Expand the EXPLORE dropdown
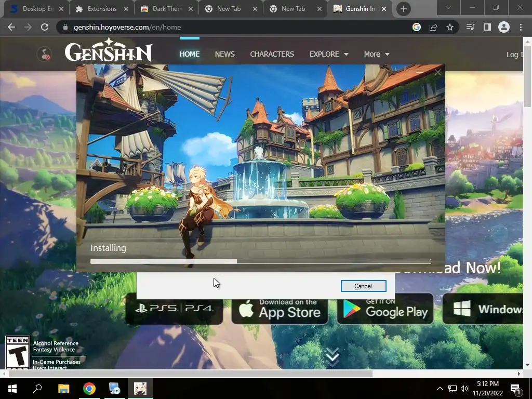532x399 pixels. [x=329, y=54]
